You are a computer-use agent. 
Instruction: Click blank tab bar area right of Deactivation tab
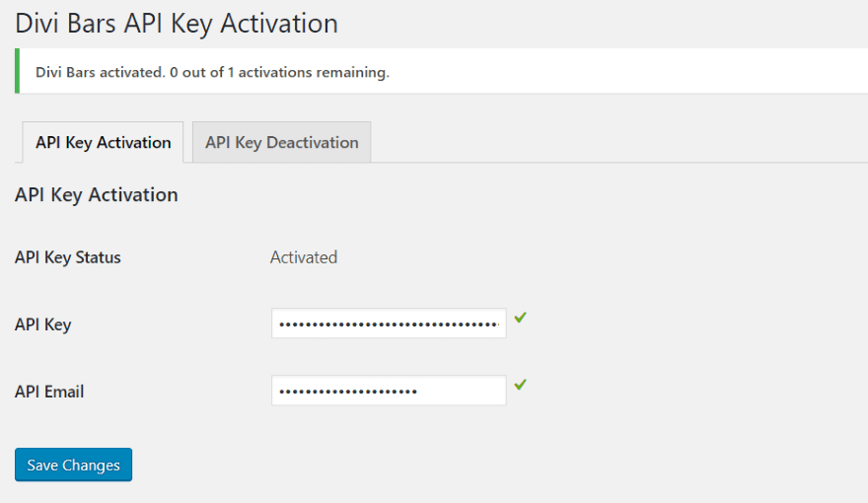[612, 143]
